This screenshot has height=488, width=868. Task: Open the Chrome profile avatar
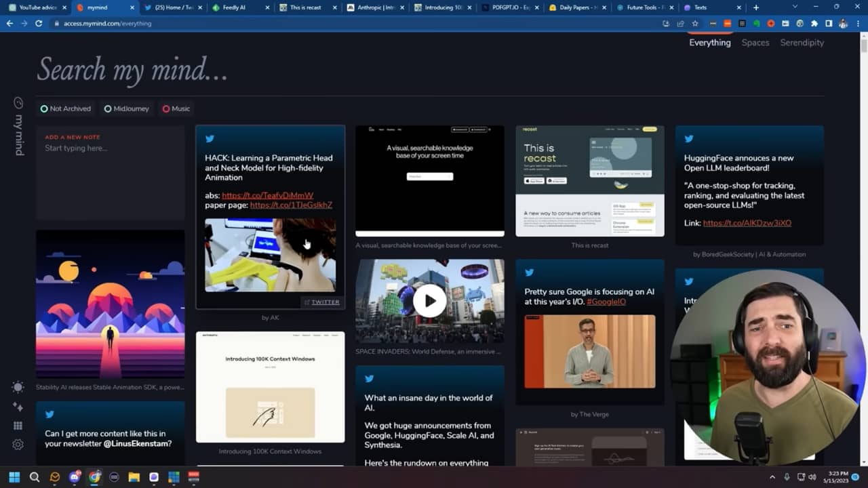(843, 23)
